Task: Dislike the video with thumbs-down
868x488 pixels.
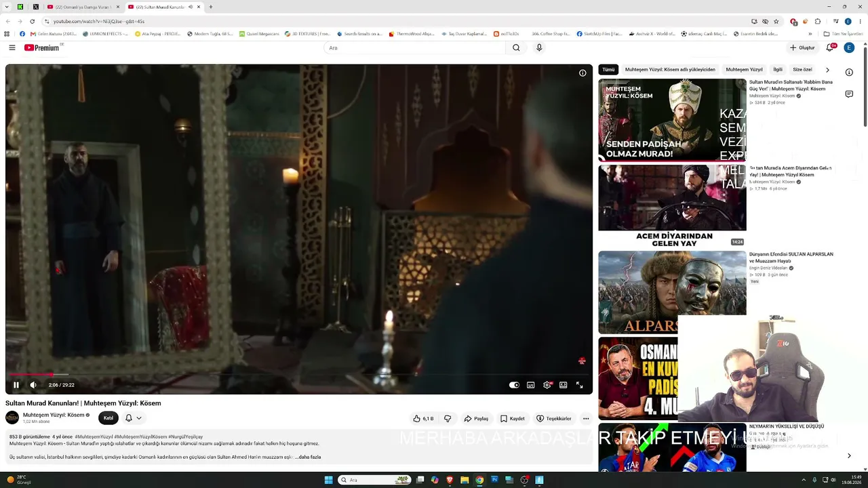Action: click(x=448, y=418)
